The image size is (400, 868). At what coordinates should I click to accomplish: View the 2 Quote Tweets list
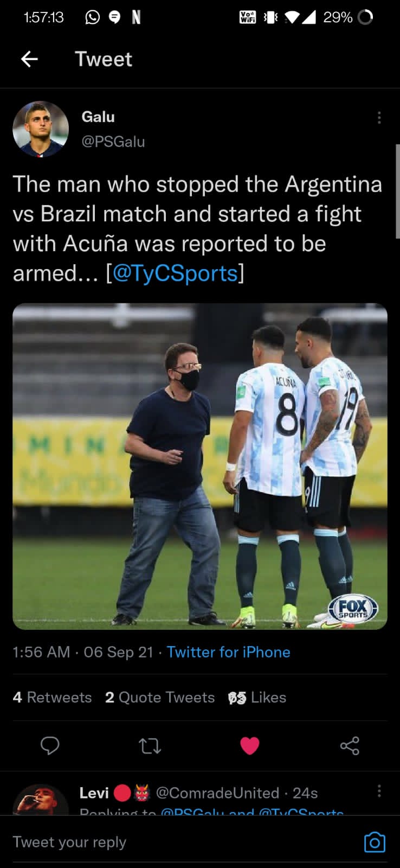pyautogui.click(x=160, y=697)
